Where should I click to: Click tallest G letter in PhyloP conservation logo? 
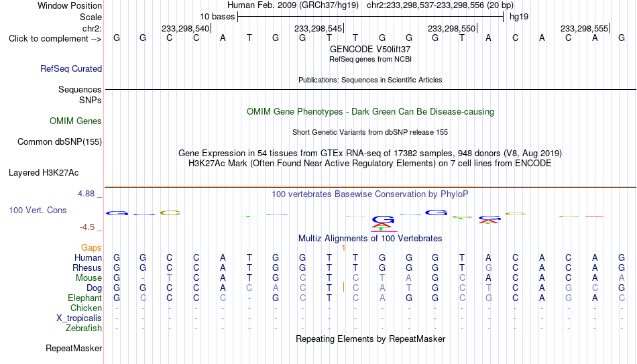click(383, 219)
